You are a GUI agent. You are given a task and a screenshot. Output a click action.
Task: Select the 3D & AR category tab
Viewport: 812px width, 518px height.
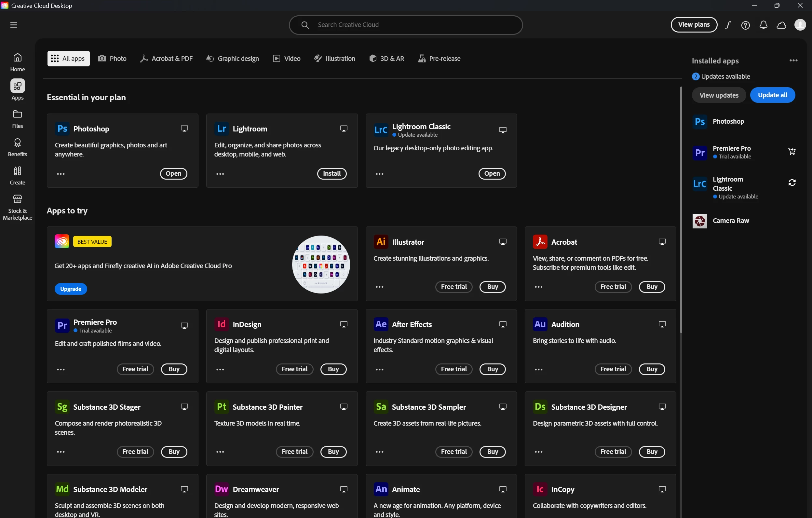pos(386,59)
